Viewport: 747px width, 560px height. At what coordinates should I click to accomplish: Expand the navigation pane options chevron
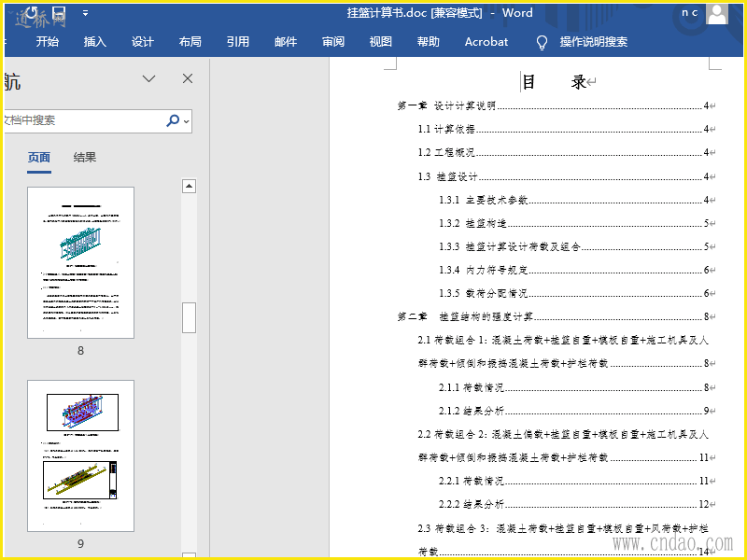click(149, 78)
